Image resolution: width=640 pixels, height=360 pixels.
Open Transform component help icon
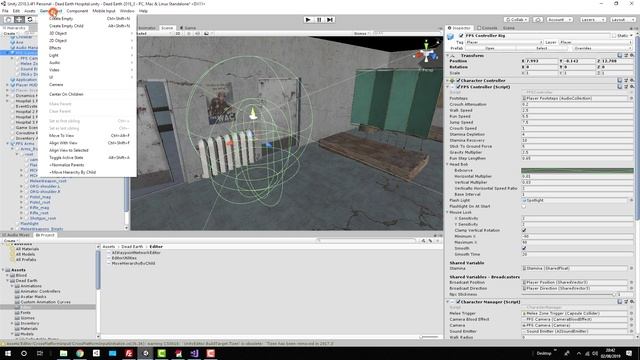point(620,55)
